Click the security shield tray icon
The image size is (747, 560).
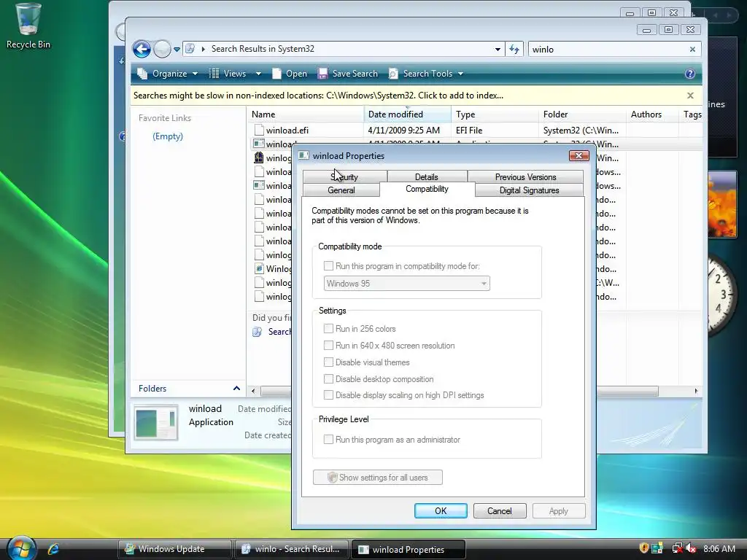point(643,548)
